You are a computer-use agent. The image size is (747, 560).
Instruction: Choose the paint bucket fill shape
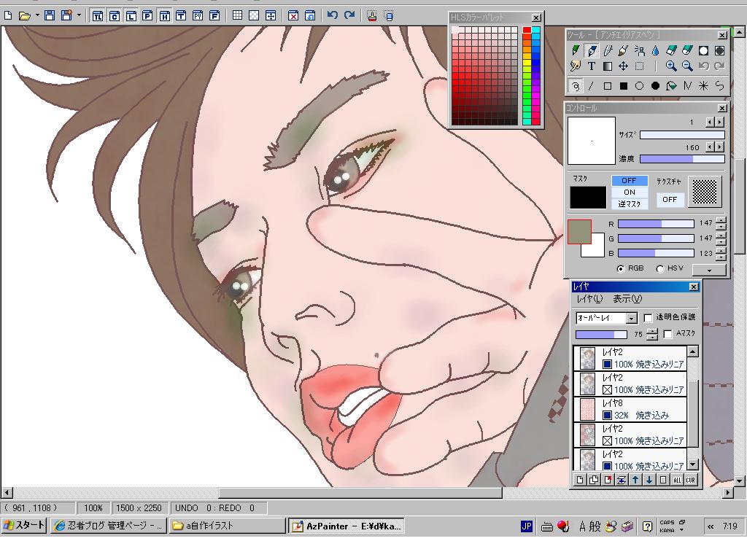[671, 86]
